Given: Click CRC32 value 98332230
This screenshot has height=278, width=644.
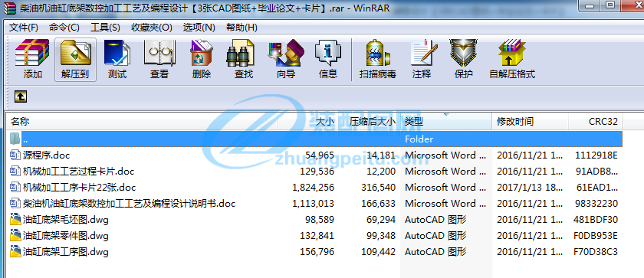Looking at the screenshot, I should tap(595, 204).
